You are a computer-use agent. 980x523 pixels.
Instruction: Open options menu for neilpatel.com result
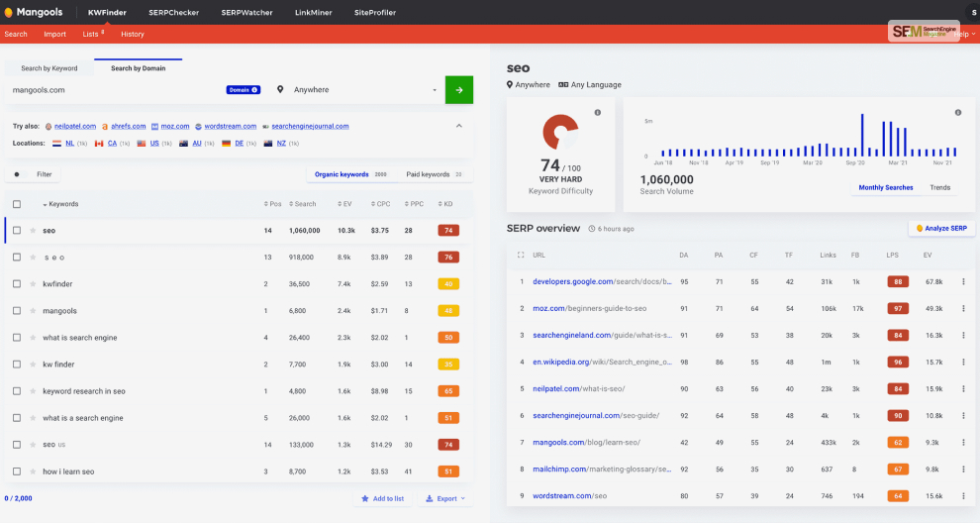(x=963, y=388)
